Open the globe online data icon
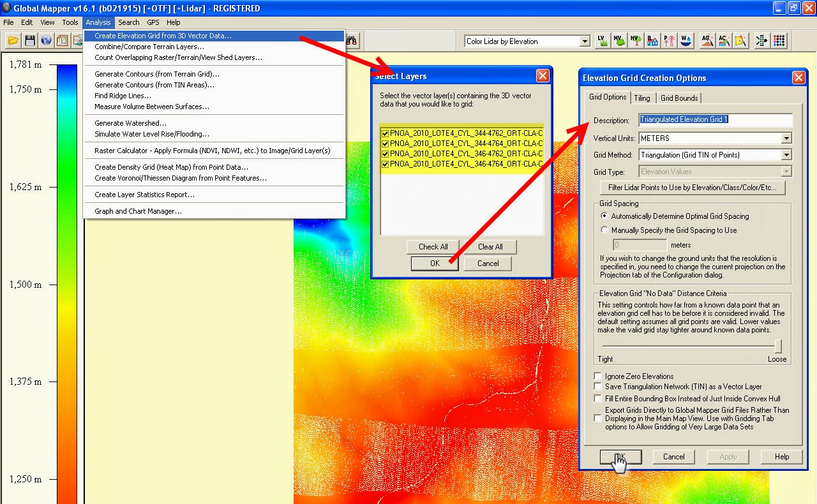The image size is (817, 504). click(x=46, y=41)
